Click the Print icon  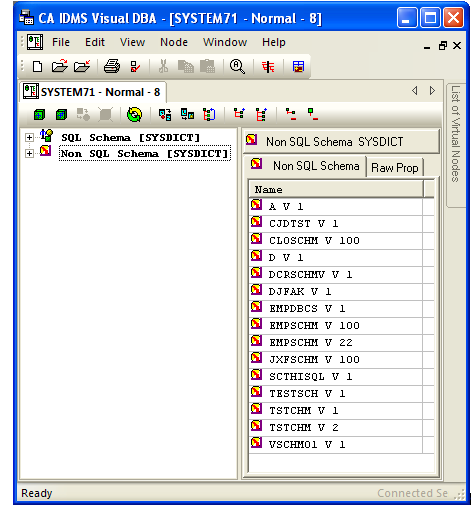click(112, 67)
